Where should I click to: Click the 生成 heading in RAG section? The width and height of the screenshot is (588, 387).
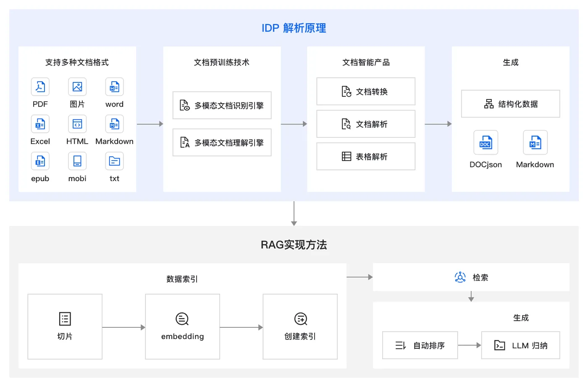pos(521,318)
